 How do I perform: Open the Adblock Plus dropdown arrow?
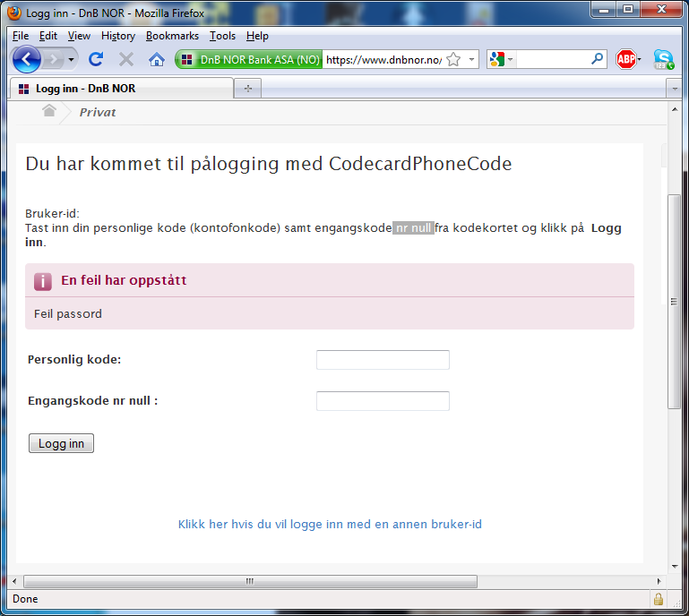639,59
